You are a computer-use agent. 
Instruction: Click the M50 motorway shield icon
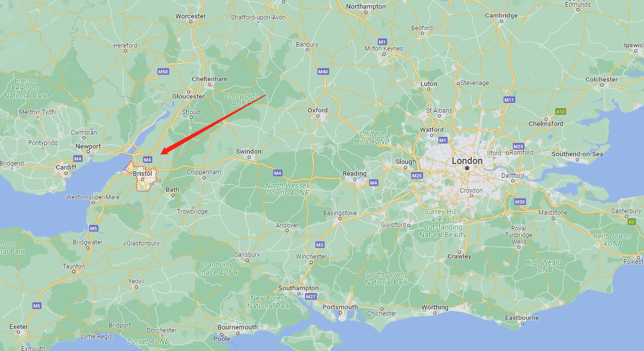(x=163, y=72)
